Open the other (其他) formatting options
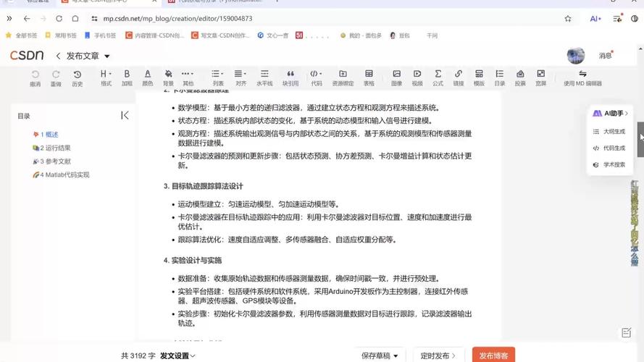 click(188, 78)
